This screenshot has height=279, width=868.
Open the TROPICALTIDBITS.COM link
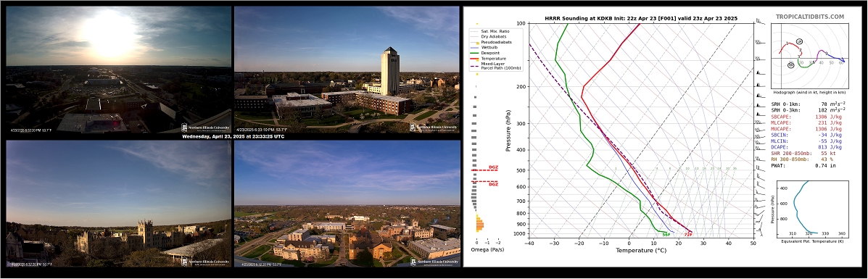809,17
